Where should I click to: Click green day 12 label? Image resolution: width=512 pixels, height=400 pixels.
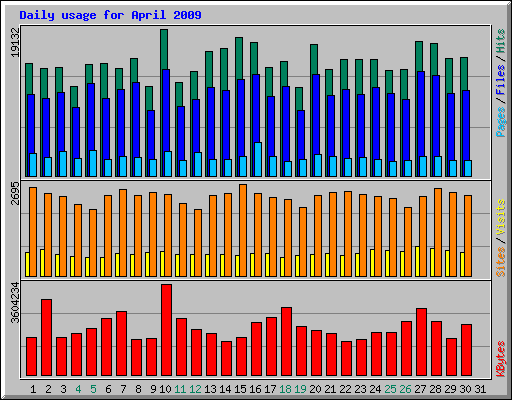pyautogui.click(x=195, y=389)
